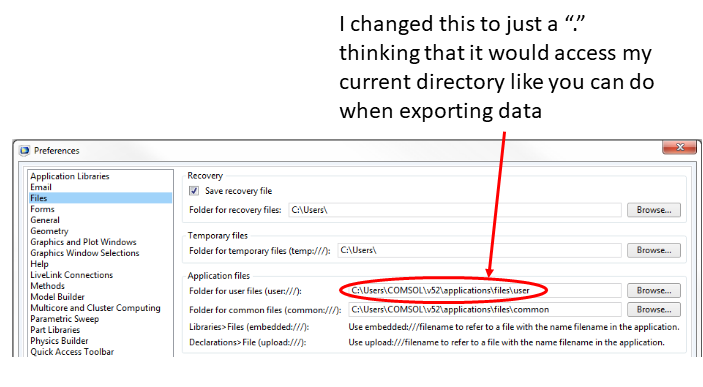Viewport: 703px width, 387px height.
Task: Click the recovery files folder field
Action: pos(455,210)
